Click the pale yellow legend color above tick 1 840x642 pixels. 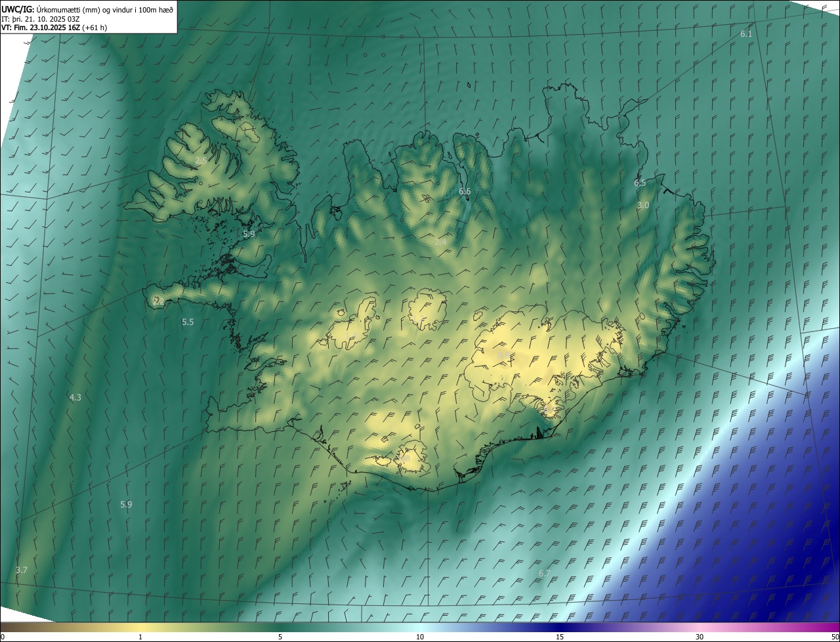[x=140, y=627]
